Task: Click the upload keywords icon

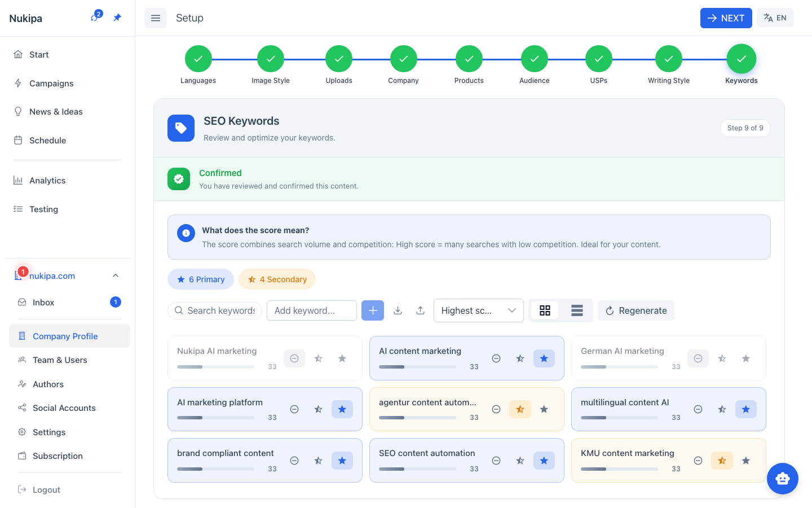Action: tap(420, 310)
